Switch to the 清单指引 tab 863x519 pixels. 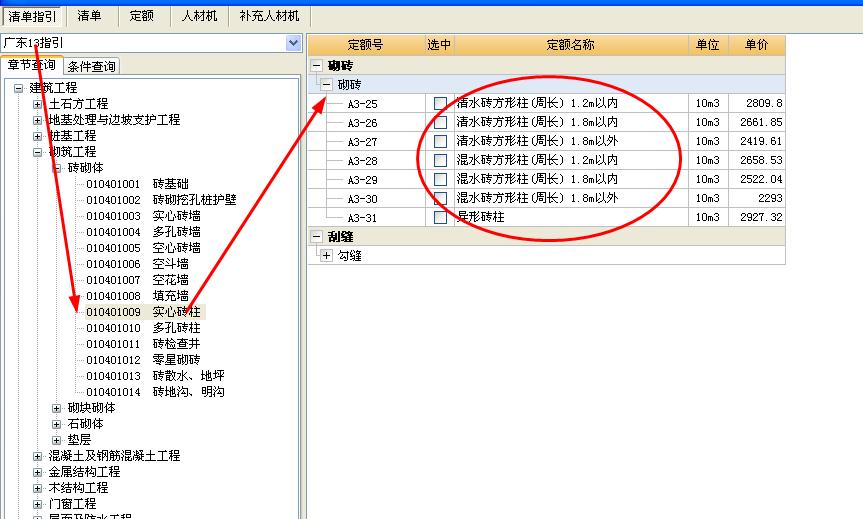tap(32, 16)
